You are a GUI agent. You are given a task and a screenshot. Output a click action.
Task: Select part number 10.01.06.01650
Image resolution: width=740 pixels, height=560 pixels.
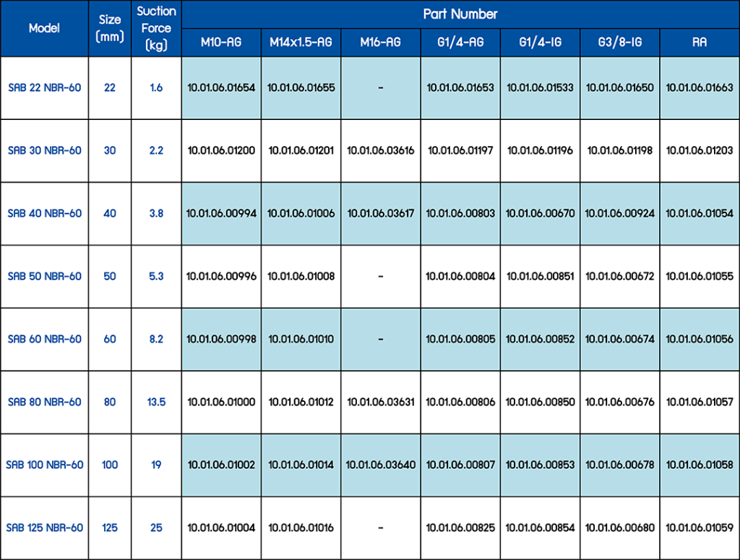pyautogui.click(x=619, y=87)
